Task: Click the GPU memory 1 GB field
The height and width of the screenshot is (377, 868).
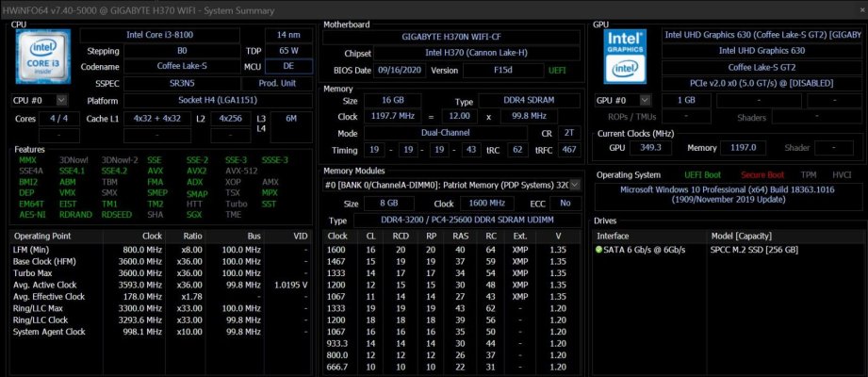Action: 686,101
